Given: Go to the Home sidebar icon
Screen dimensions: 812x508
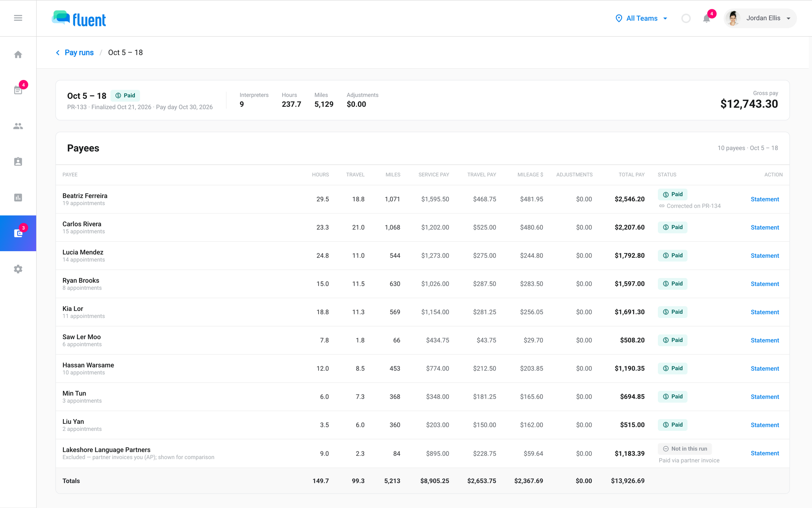Looking at the screenshot, I should point(18,55).
